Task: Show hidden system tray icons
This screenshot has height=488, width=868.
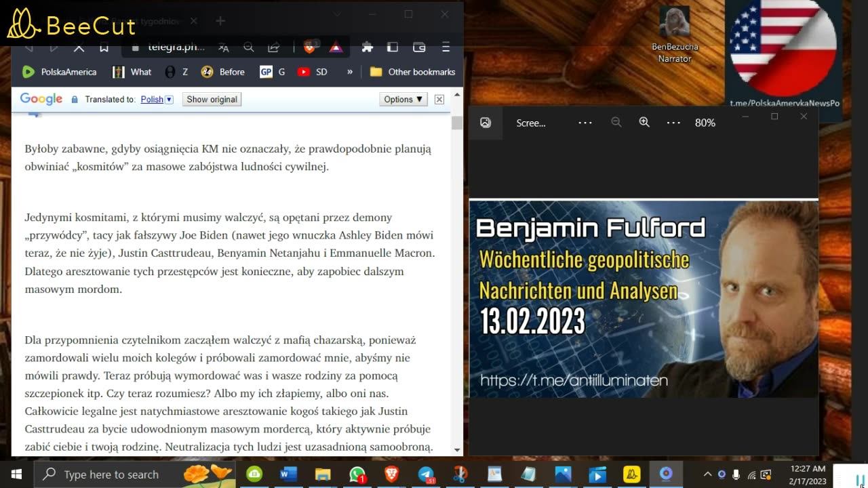Action: click(707, 474)
